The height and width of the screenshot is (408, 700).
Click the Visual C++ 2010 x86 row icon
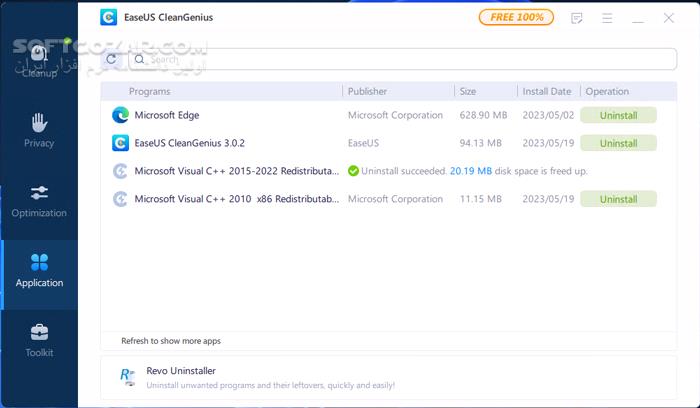click(x=121, y=199)
